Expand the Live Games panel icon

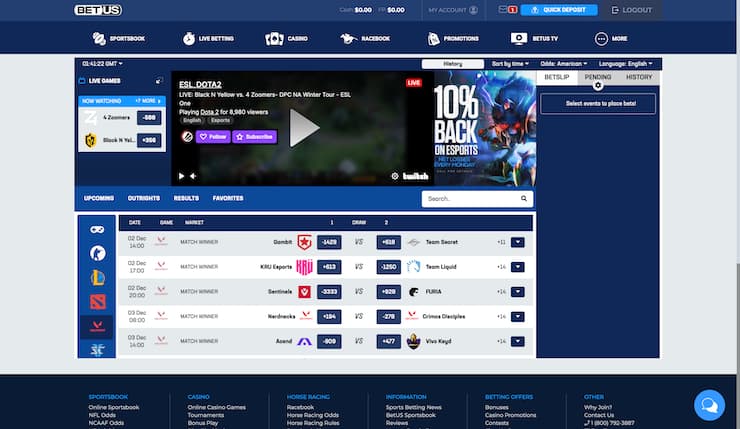click(x=159, y=81)
